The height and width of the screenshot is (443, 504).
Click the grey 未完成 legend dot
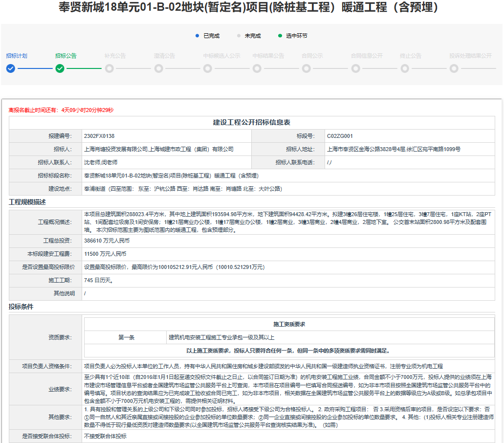pos(239,36)
